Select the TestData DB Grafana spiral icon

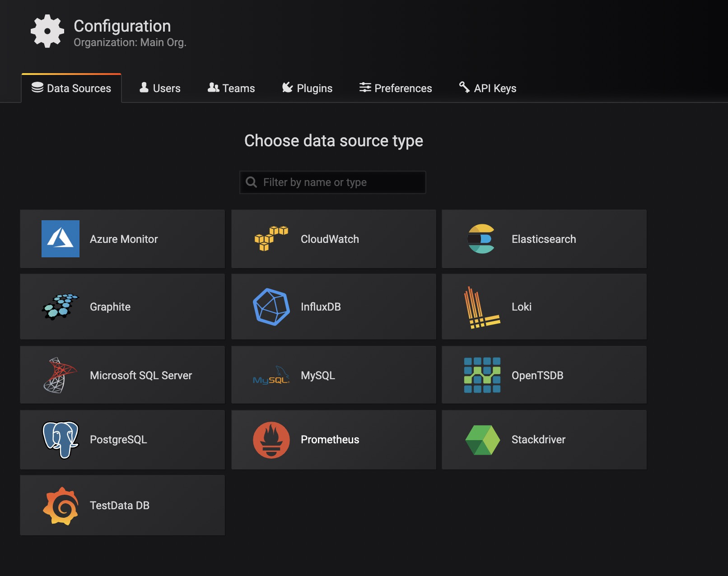[61, 505]
